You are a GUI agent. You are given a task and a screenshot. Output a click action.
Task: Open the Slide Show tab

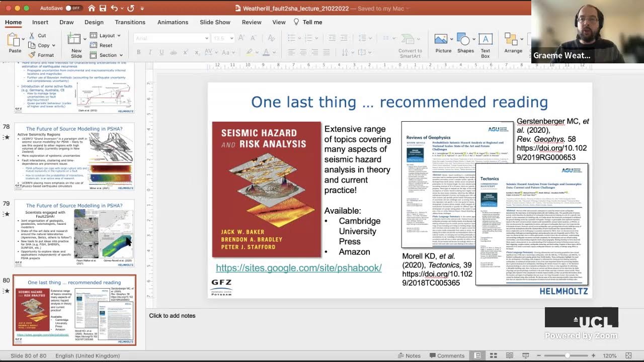215,22
